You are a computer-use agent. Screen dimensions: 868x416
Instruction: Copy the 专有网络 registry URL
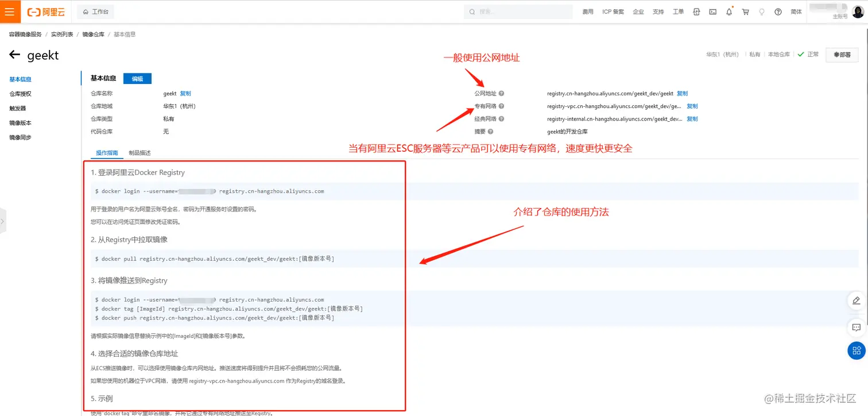tap(692, 106)
